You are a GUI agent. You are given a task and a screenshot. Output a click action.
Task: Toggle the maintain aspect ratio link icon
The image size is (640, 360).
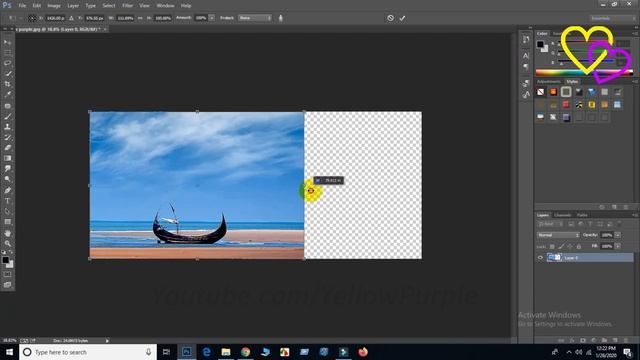click(140, 18)
